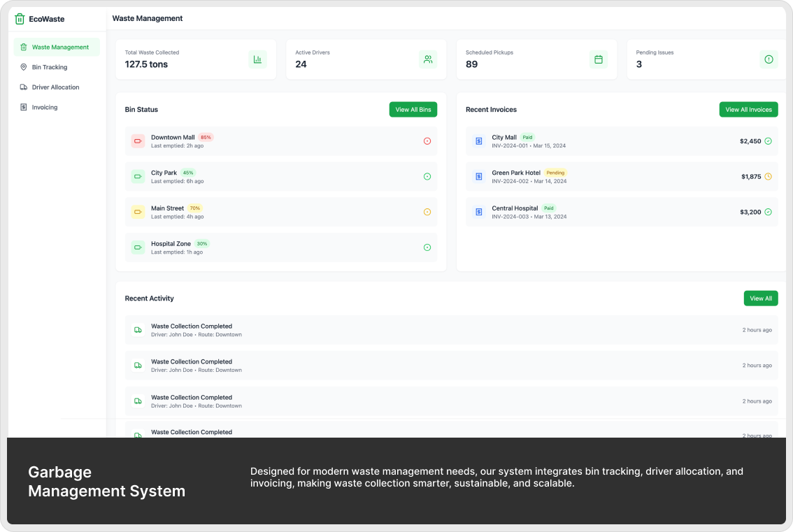The height and width of the screenshot is (532, 793).
Task: Open the Green Park Hotel invoice name
Action: (x=516, y=173)
